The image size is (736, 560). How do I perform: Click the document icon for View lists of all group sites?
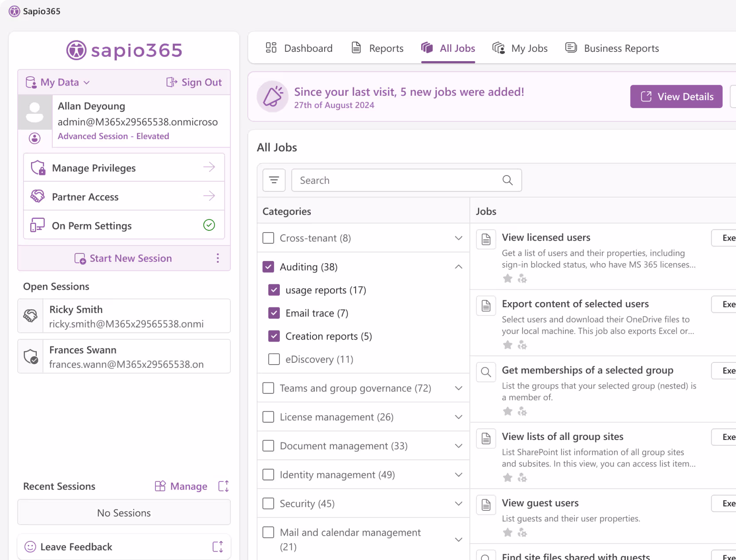click(486, 439)
